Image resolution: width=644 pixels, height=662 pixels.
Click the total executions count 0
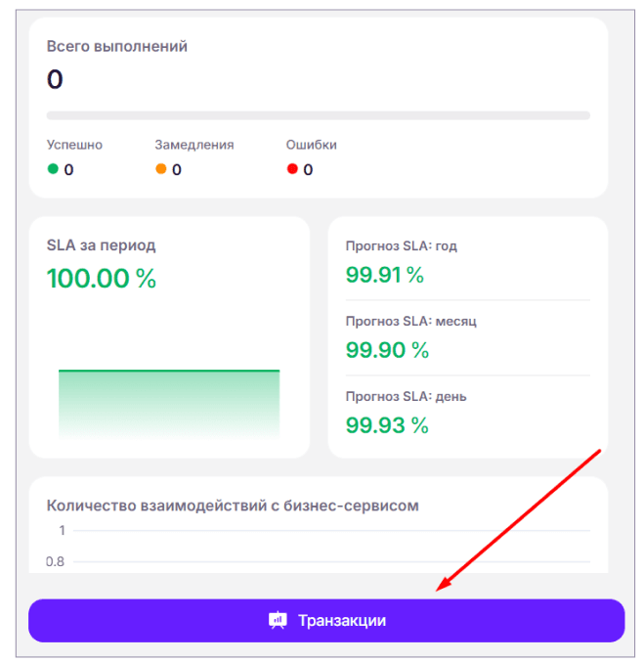55,79
